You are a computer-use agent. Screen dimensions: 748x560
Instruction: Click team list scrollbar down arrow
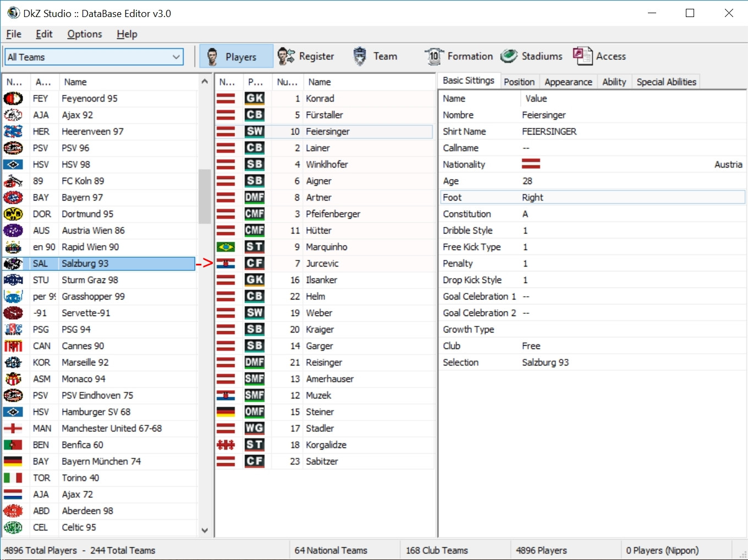tap(205, 530)
